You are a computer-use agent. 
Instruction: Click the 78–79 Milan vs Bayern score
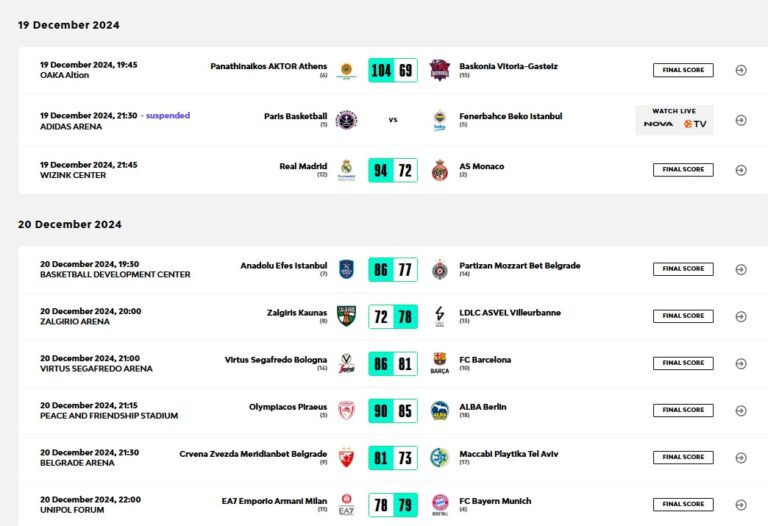[x=393, y=504]
